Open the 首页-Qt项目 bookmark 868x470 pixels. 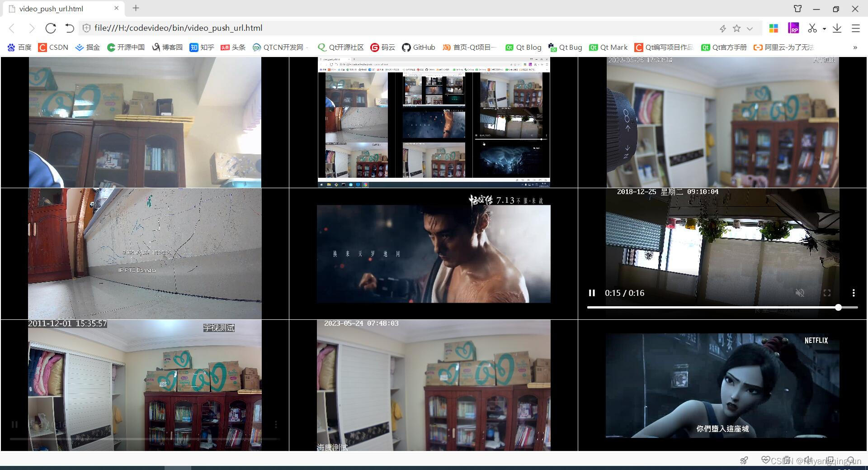pos(469,47)
